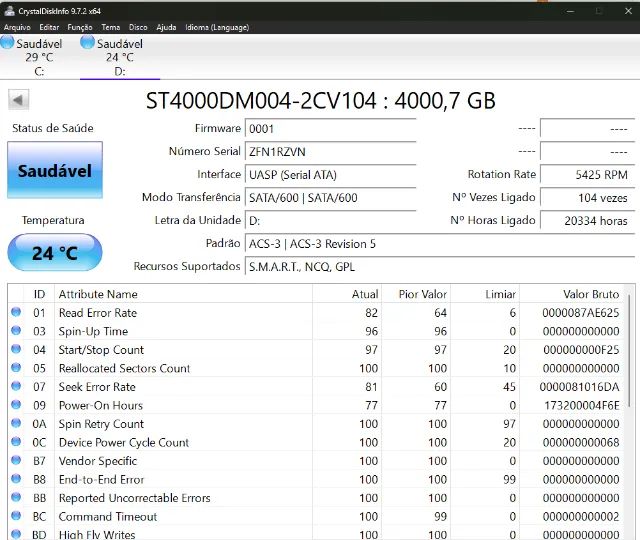Viewport: 640px width, 540px height.
Task: Click status dot for Spin Retry Count
Action: (16, 423)
